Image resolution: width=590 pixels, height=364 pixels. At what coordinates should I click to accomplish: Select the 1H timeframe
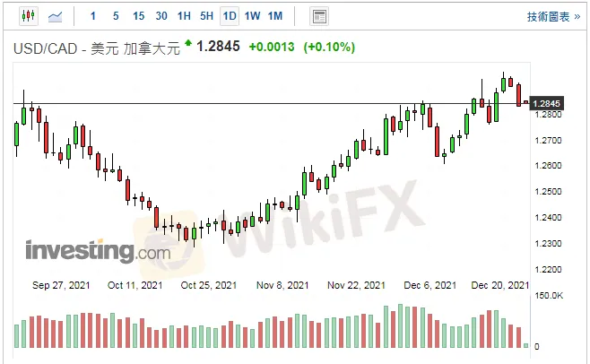tap(184, 16)
